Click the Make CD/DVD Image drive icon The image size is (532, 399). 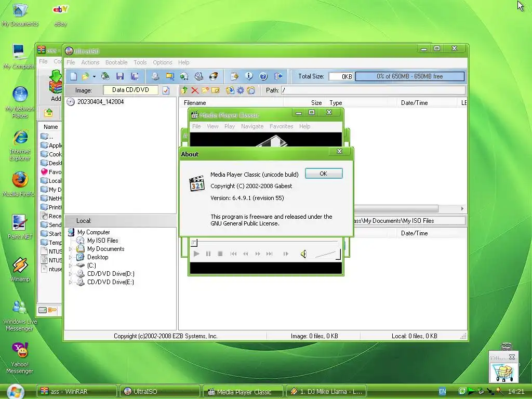click(155, 76)
